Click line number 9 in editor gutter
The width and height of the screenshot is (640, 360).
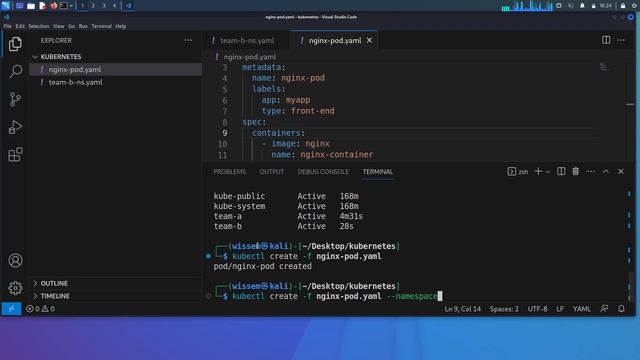(x=225, y=133)
